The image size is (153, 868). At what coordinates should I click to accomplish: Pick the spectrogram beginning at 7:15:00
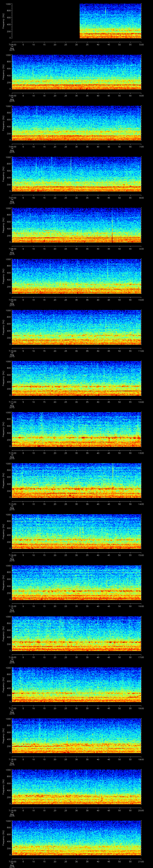(77, 582)
